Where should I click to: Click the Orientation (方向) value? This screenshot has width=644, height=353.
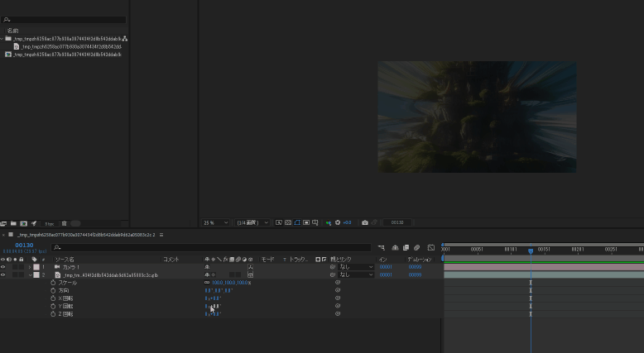(x=219, y=290)
